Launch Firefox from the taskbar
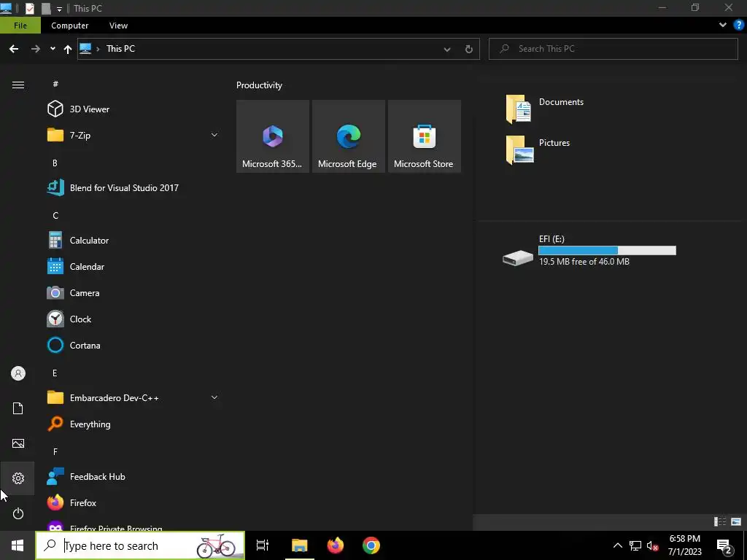Viewport: 747px width, 560px height. (336, 545)
